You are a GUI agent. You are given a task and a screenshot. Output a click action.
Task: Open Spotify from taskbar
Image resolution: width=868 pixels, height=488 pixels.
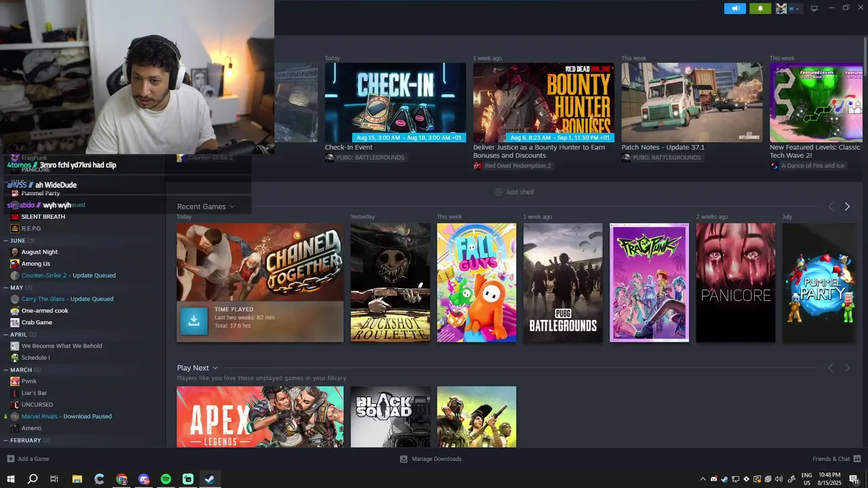(166, 479)
